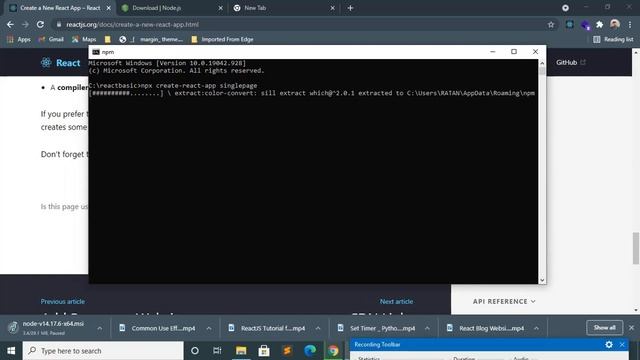640x360 pixels.
Task: Close the New Tab tab
Action: [x=332, y=8]
